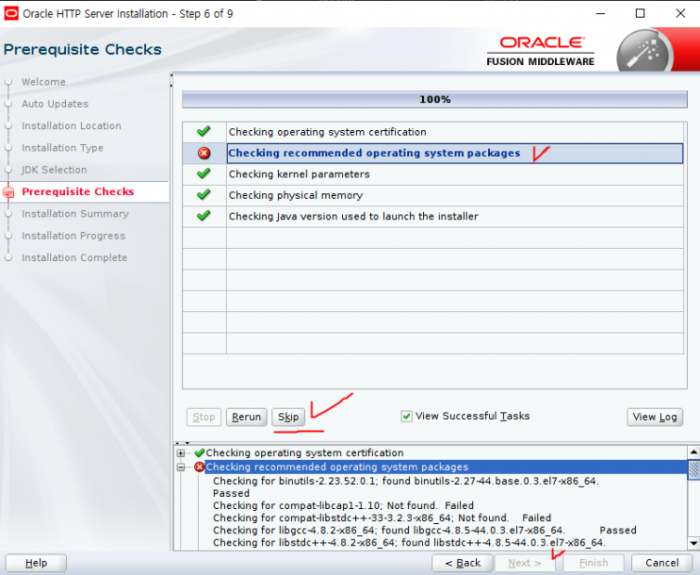Select 'Checking recommended operating system packages' table row
The height and width of the screenshot is (575, 700).
pos(433,153)
